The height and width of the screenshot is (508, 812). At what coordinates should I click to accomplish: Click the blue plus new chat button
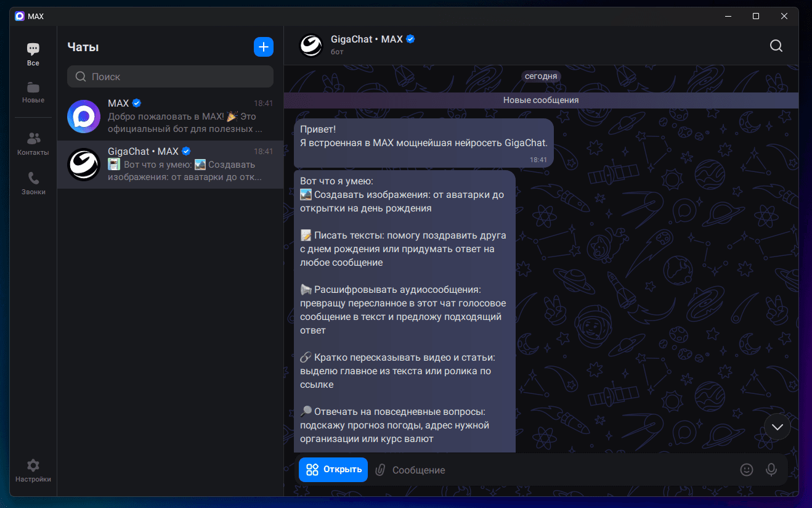point(263,47)
